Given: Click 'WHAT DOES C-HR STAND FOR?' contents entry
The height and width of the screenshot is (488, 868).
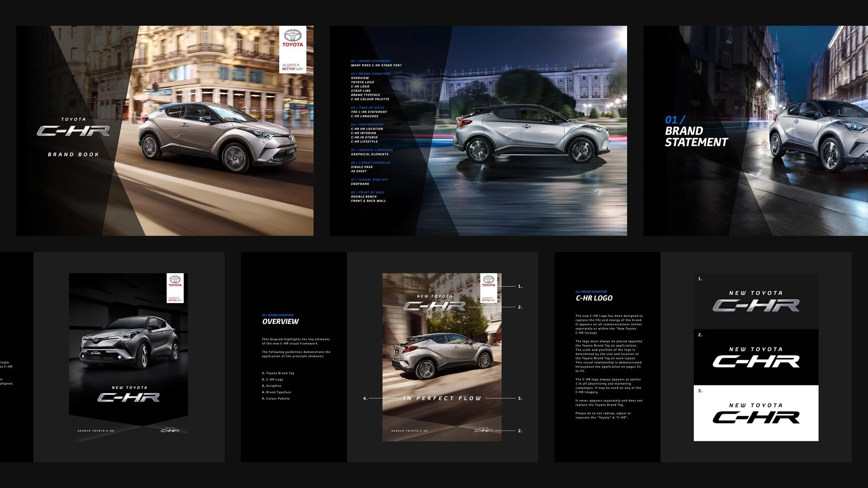Looking at the screenshot, I should coord(376,65).
